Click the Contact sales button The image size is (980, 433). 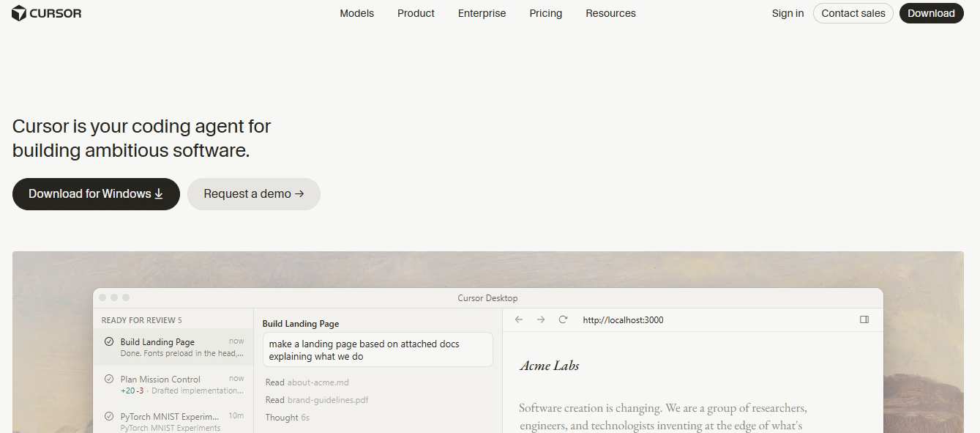[x=853, y=13]
